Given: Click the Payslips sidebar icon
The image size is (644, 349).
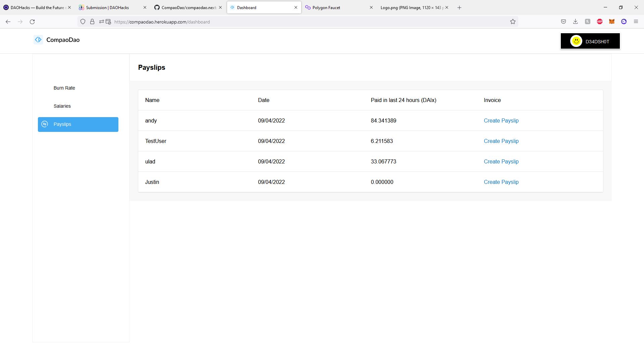Looking at the screenshot, I should coord(45,124).
